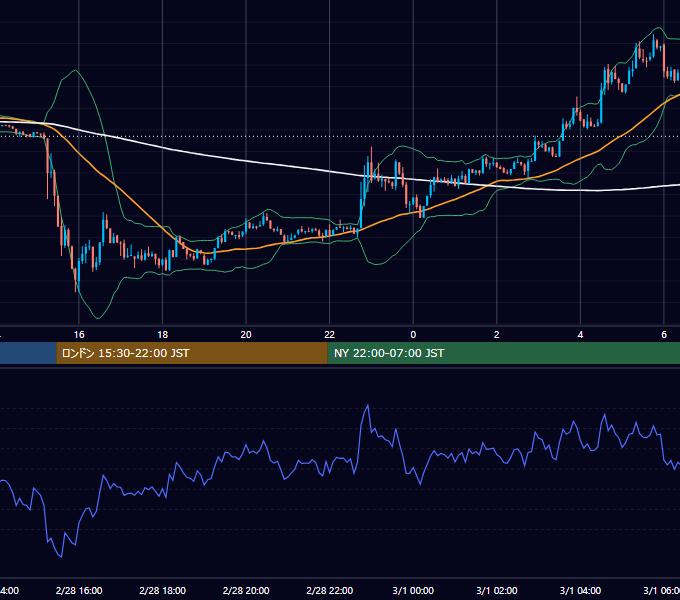Screen dimensions: 680x600
Task: Click the upper chart axis label 2
Action: (497, 335)
